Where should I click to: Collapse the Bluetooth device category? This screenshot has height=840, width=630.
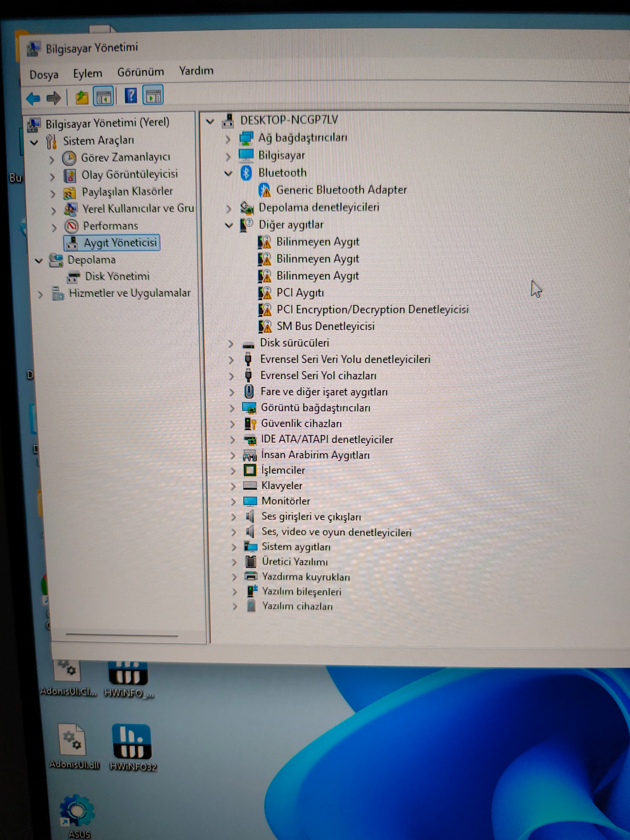pyautogui.click(x=229, y=173)
